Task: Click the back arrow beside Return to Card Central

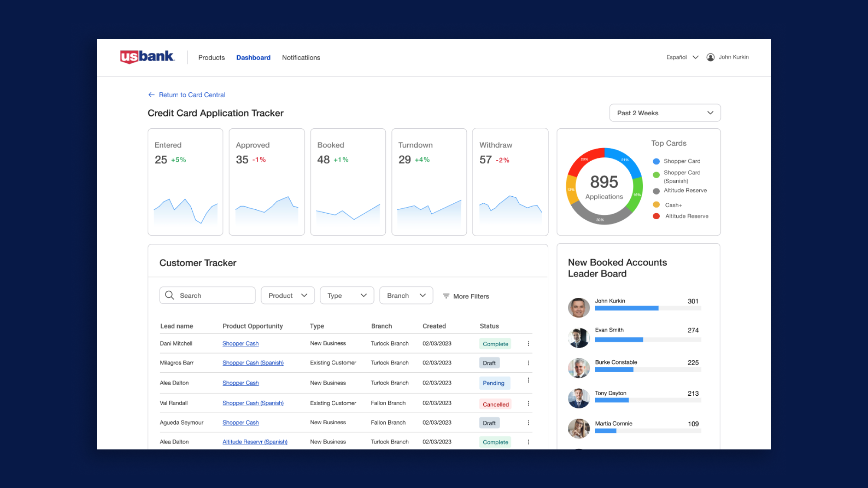Action: click(x=151, y=95)
